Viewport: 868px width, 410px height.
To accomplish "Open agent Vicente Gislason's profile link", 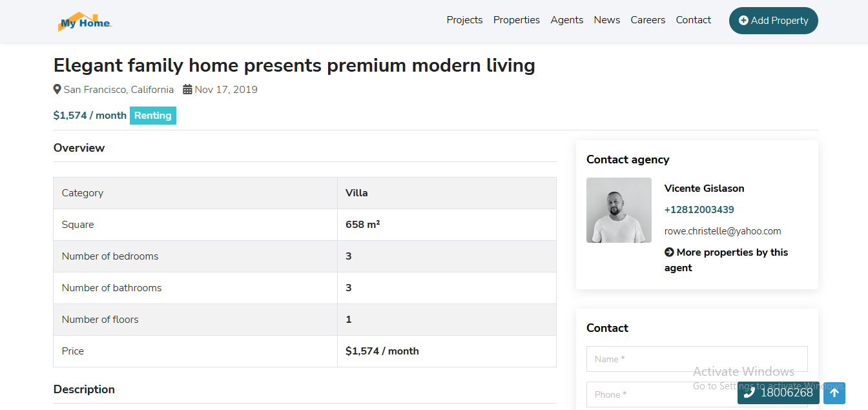I will click(704, 189).
